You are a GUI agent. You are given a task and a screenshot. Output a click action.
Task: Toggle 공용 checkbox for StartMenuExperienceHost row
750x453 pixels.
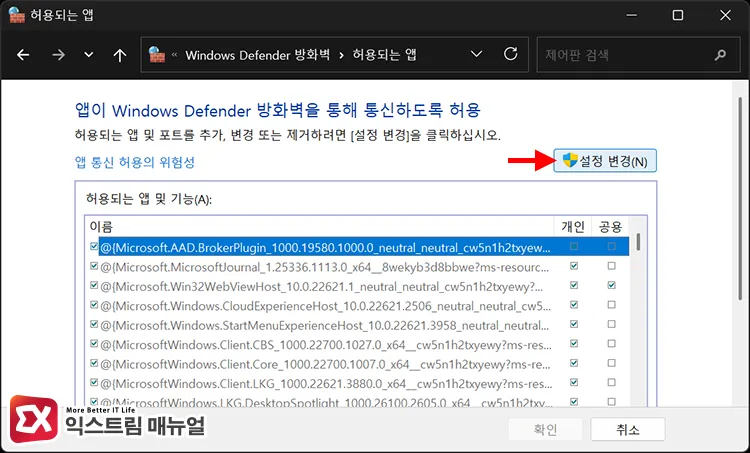(611, 324)
